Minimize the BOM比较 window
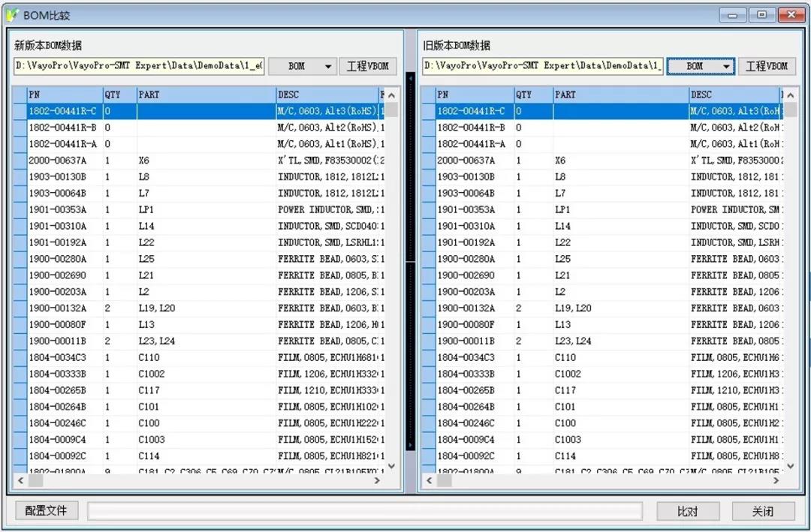The width and height of the screenshot is (811, 532). (x=733, y=14)
